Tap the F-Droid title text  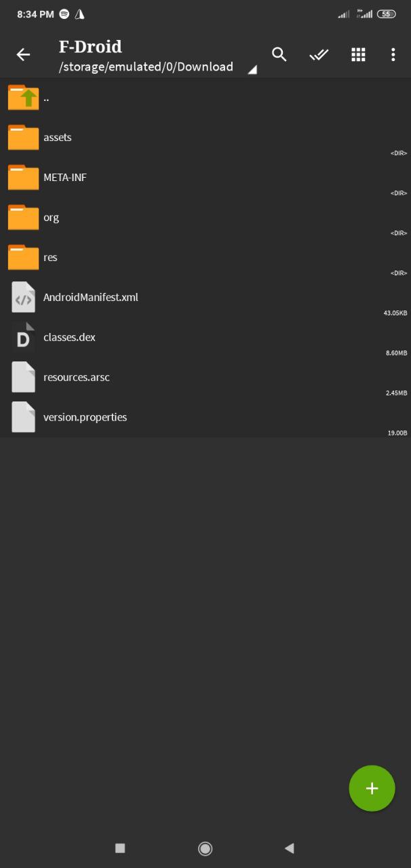coord(90,47)
